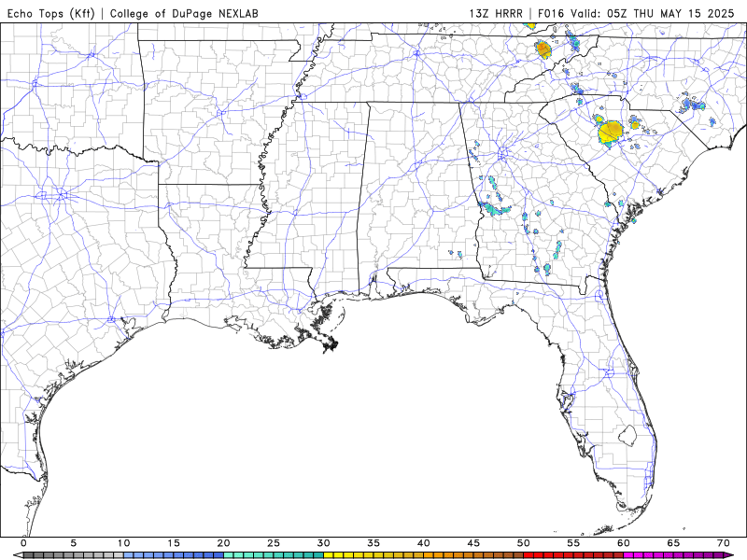Click the scale label "65"
The width and height of the screenshot is (747, 560).
click(673, 543)
